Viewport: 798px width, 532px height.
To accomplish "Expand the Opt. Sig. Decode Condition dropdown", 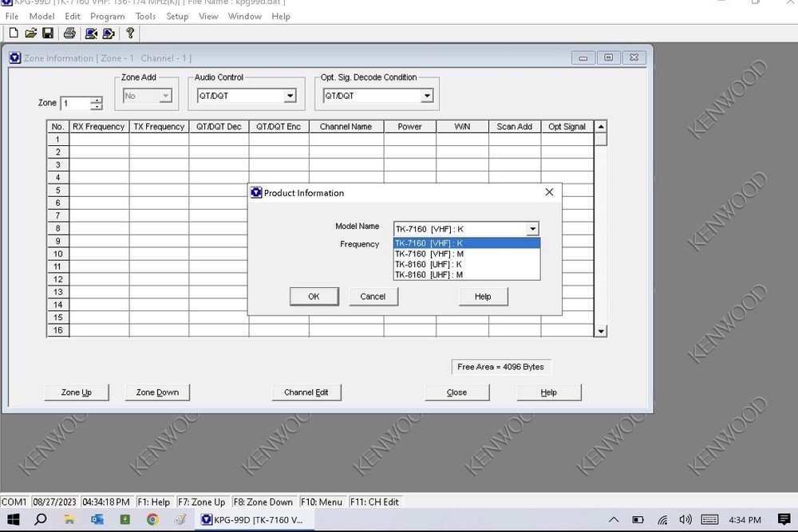I will click(429, 95).
